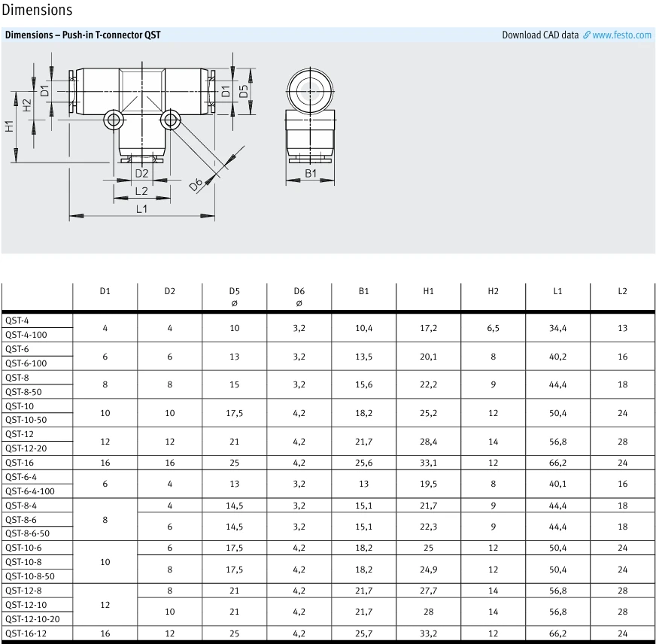
Task: Open the www.festo.com link
Action: [x=621, y=35]
